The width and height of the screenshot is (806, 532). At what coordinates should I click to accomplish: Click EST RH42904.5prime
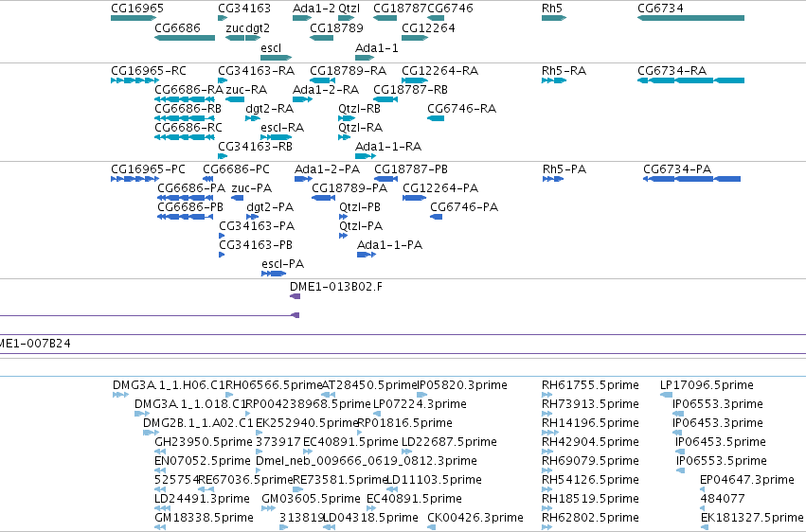[546, 452]
